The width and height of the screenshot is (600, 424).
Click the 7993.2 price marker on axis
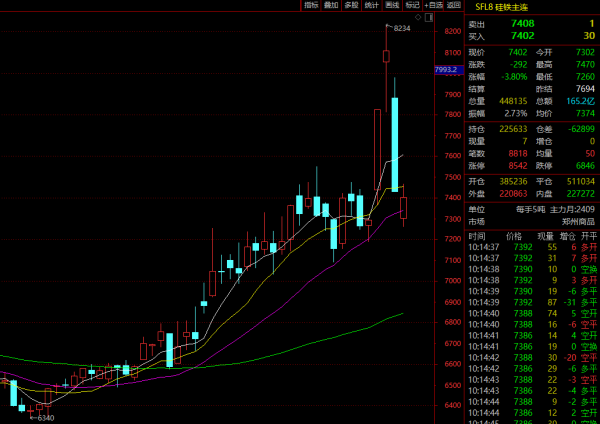point(446,69)
